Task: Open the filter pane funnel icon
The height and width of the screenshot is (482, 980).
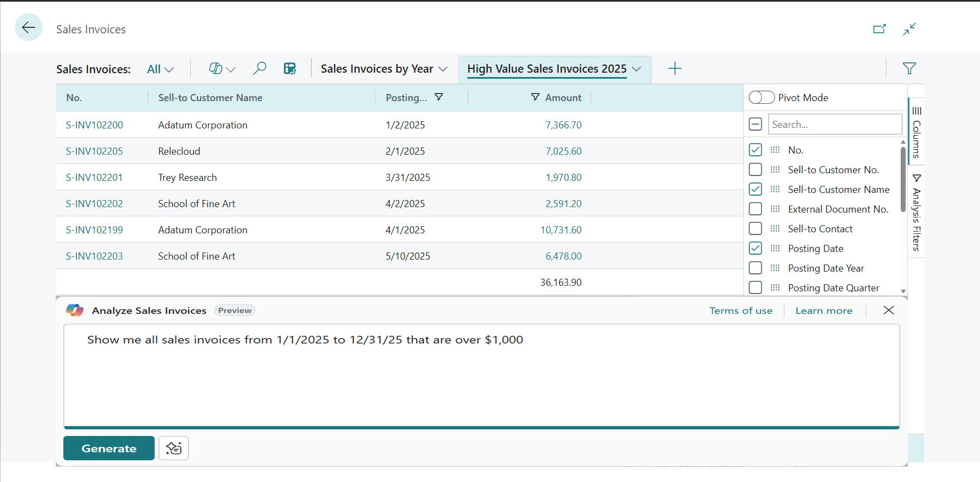Action: point(909,68)
